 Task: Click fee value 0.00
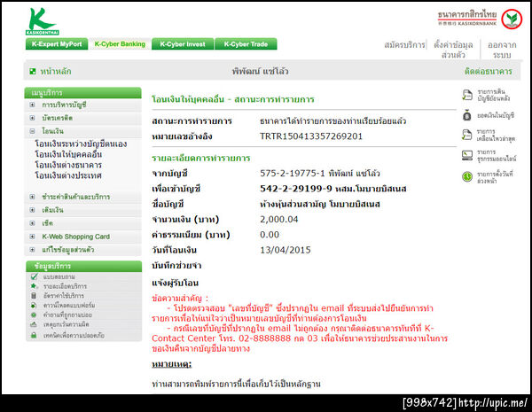(270, 235)
